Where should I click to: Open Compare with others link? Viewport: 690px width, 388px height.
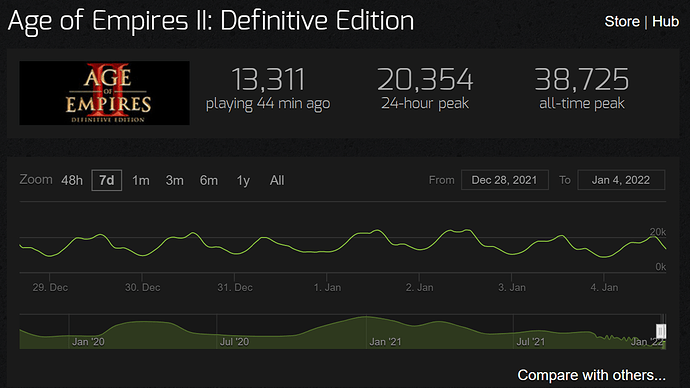pos(591,375)
